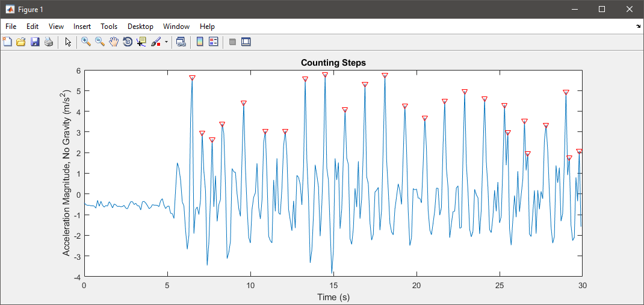Toggle the Data Cursor tool
644x305 pixels.
click(x=141, y=42)
